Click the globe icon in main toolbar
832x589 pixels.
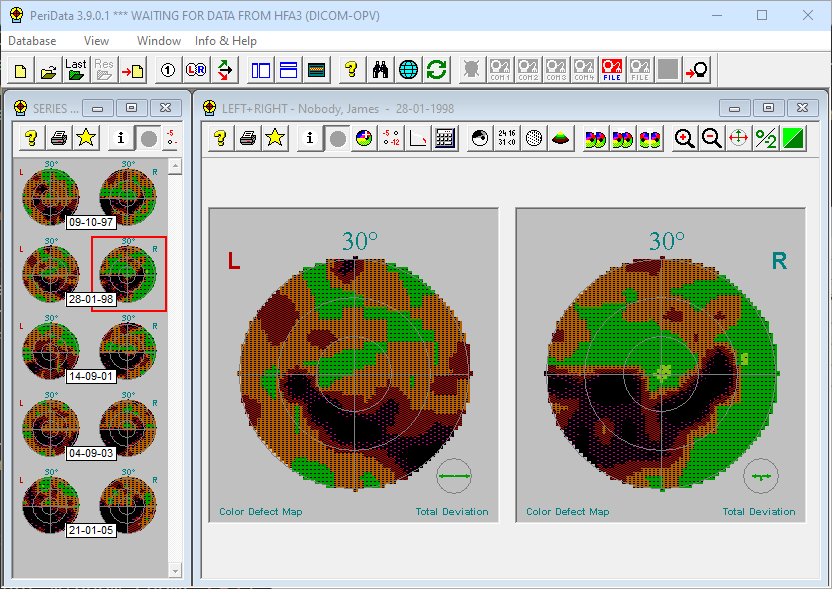pyautogui.click(x=408, y=70)
